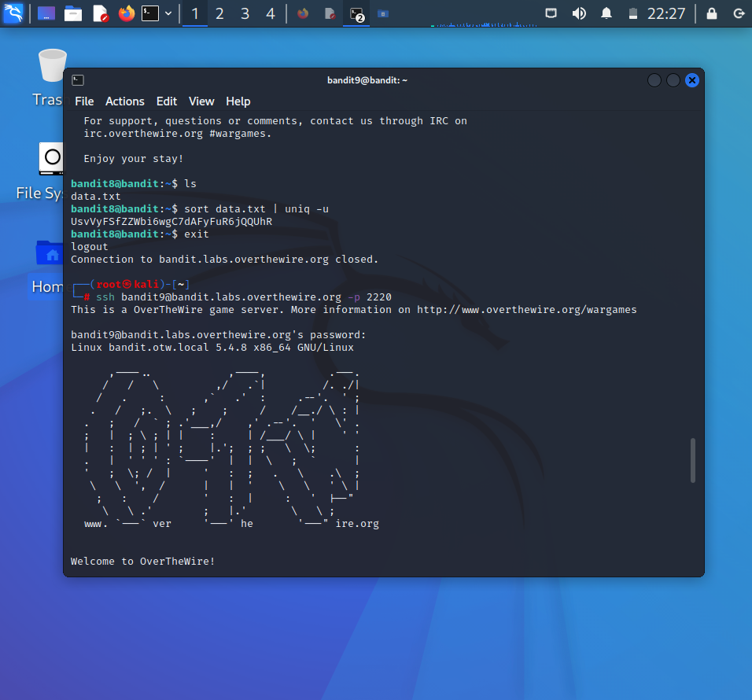Open the network manager tray icon
The height and width of the screenshot is (700, 752).
click(551, 13)
